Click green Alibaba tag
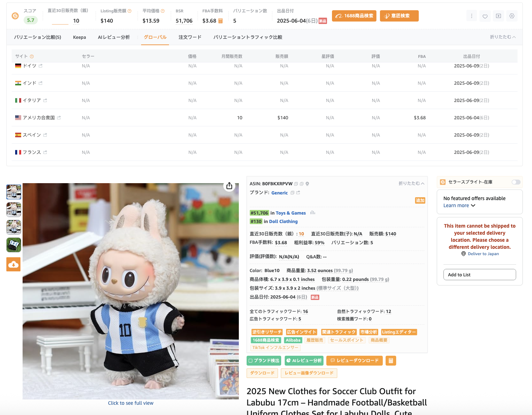The image size is (532, 415). (293, 340)
